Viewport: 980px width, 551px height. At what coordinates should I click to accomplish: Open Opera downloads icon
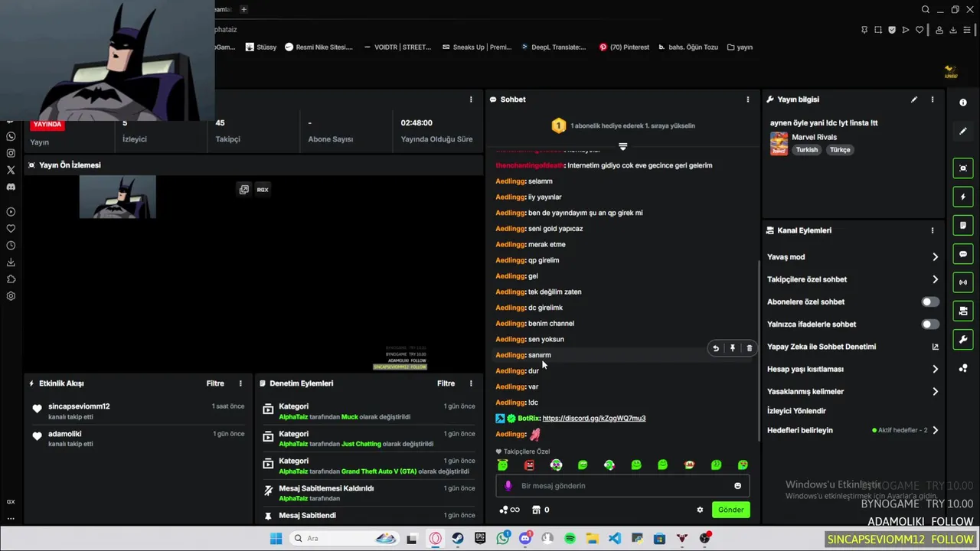[954, 30]
